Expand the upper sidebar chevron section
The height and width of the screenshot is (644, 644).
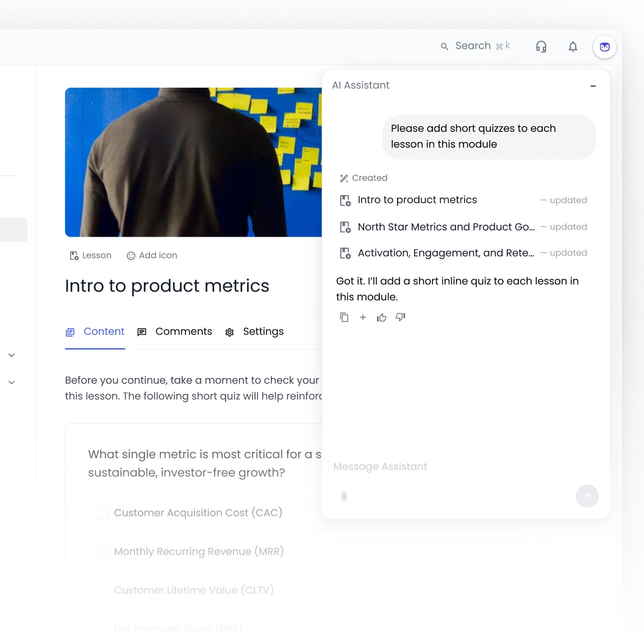point(11,354)
